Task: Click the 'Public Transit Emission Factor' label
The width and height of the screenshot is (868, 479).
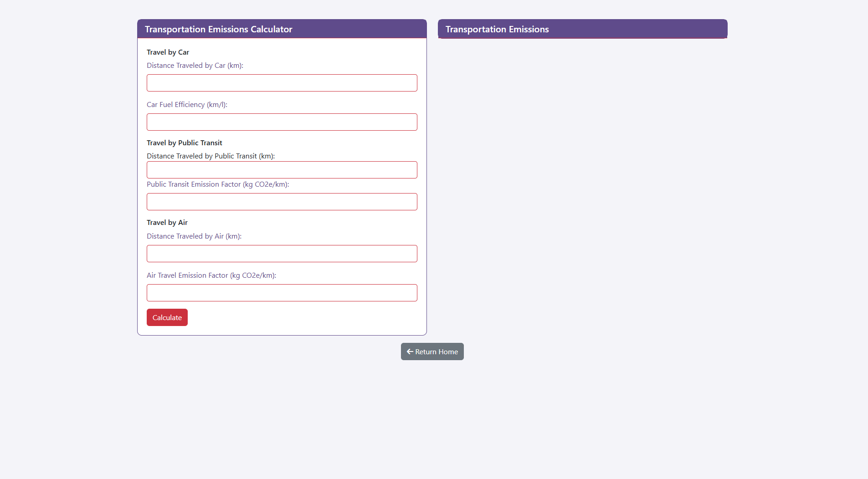Action: [218, 184]
